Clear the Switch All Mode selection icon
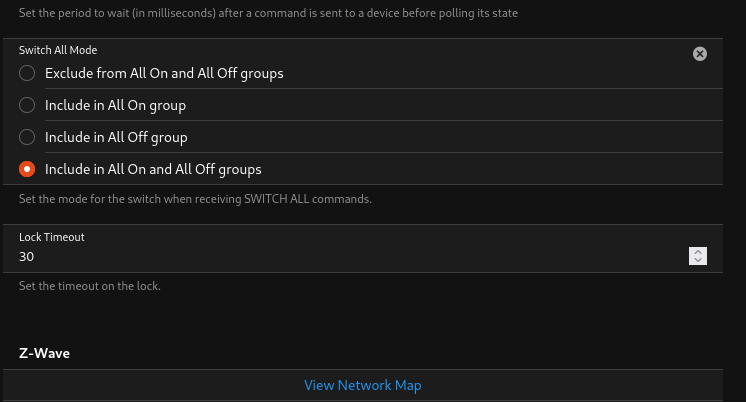Image resolution: width=746 pixels, height=402 pixels. click(700, 54)
